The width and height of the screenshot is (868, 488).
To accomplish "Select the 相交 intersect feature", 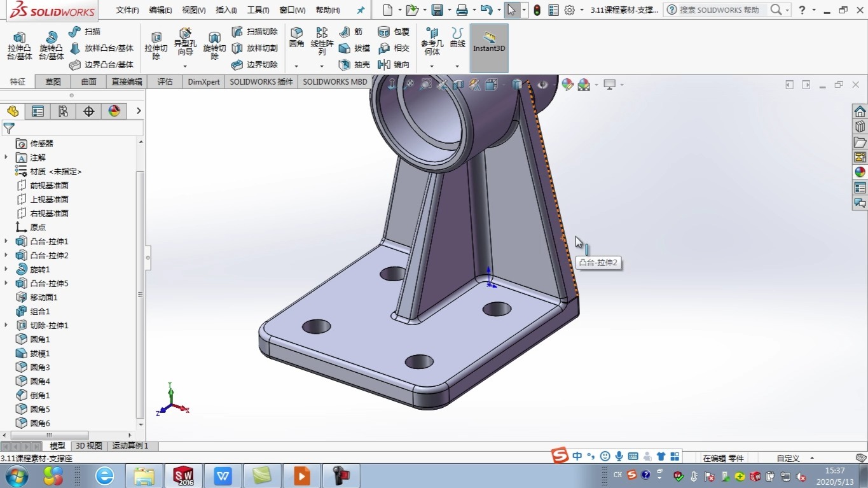I will (x=394, y=48).
